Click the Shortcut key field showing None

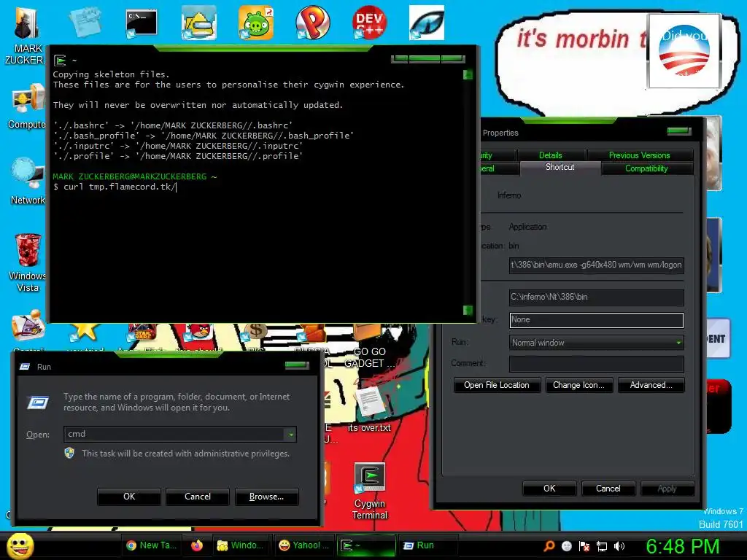coord(597,320)
